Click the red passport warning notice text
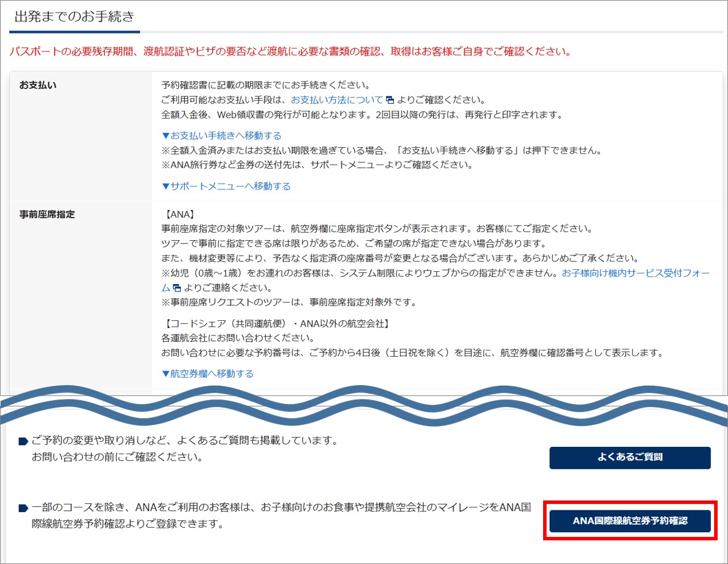This screenshot has width=728, height=564. point(290,52)
